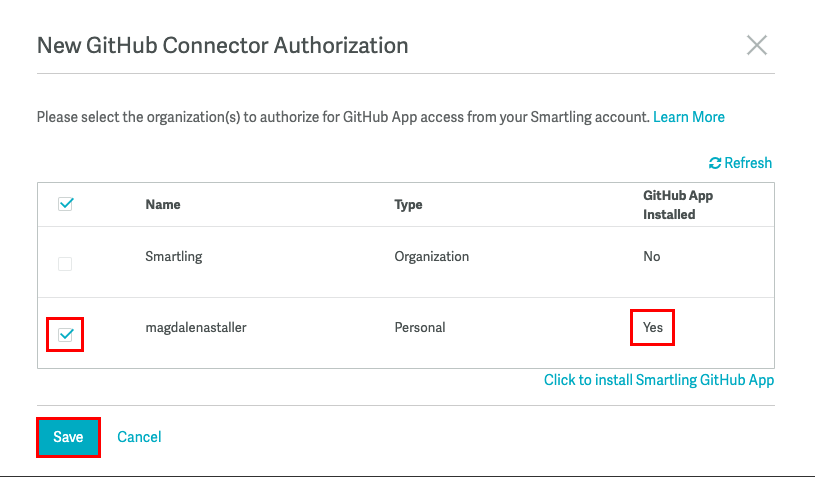Viewport: 815px width, 477px height.
Task: Close the GitHub Connector Authorization dialog
Action: tap(757, 45)
